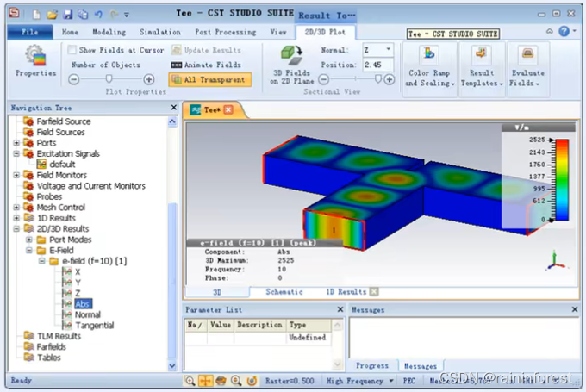This screenshot has width=586, height=392.
Task: Switch to the 1D Results view tab
Action: 346,292
